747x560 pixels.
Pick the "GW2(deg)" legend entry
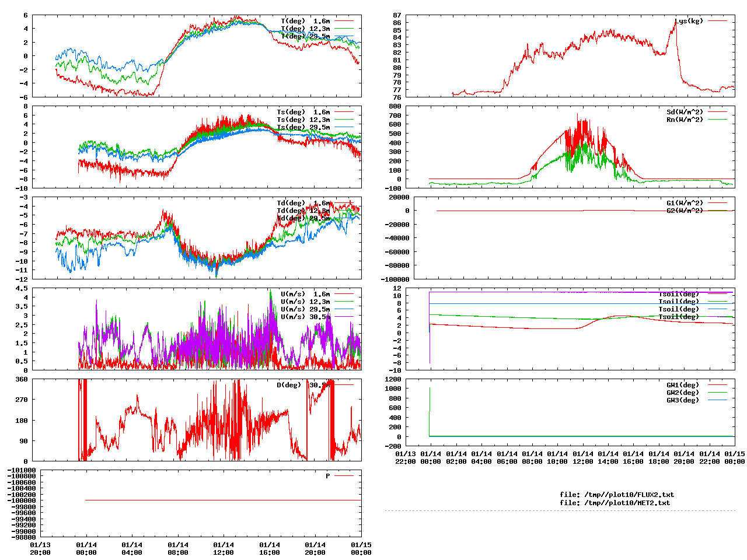683,393
